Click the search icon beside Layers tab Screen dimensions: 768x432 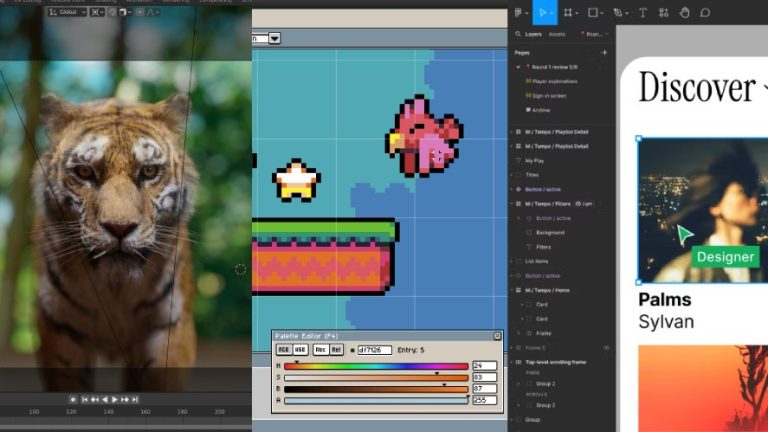coord(518,34)
